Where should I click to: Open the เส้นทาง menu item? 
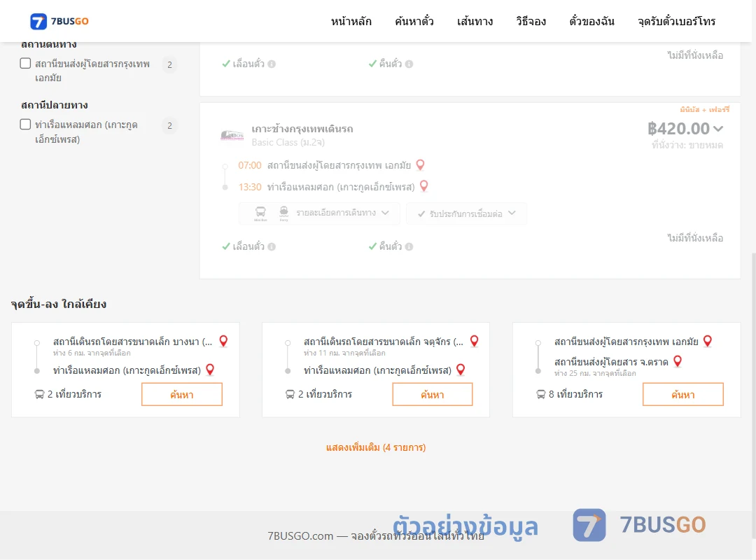[x=475, y=21]
